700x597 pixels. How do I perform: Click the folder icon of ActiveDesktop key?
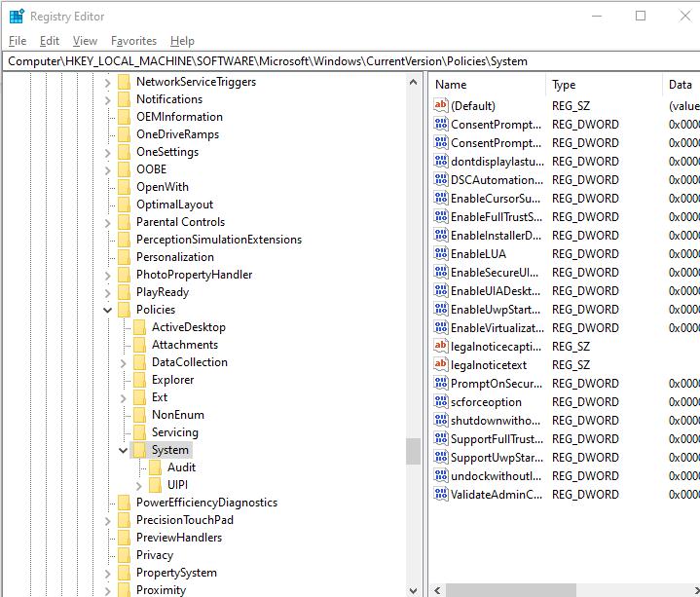(140, 327)
